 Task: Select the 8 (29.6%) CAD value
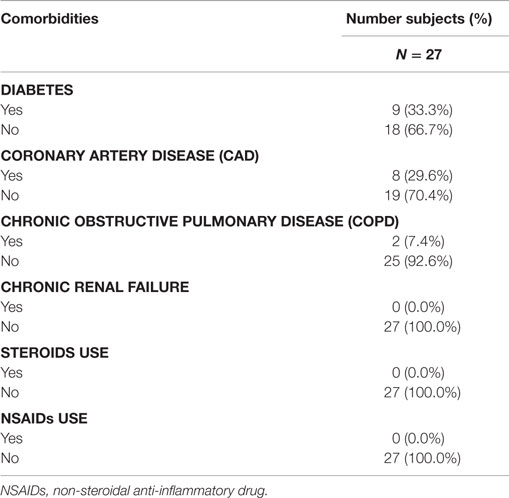(422, 175)
